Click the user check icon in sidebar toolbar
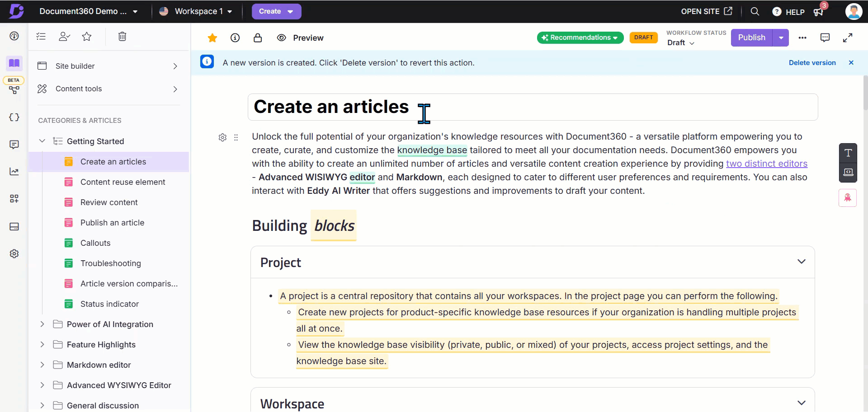 click(64, 37)
